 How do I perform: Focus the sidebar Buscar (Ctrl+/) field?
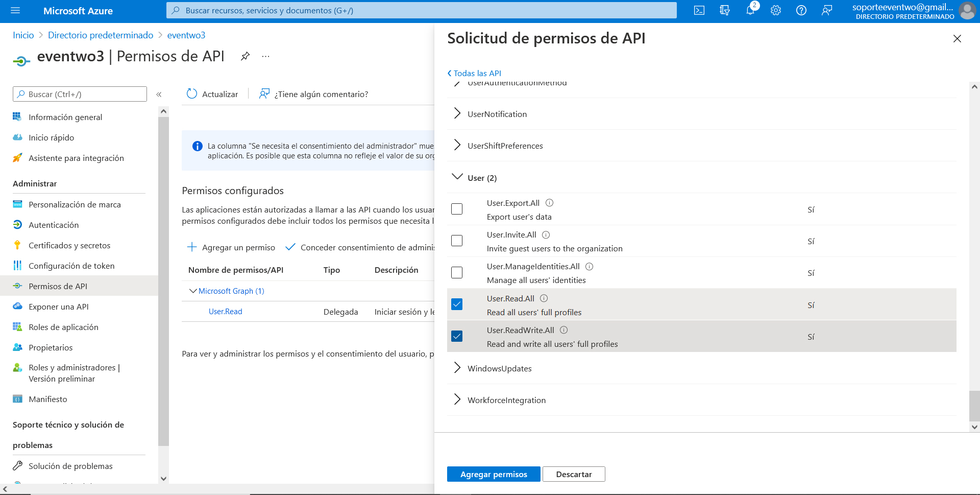pos(80,94)
